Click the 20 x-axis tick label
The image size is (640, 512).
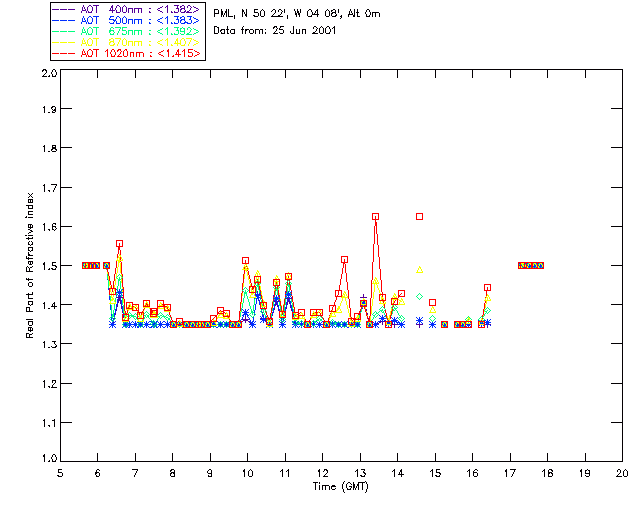[x=622, y=473]
